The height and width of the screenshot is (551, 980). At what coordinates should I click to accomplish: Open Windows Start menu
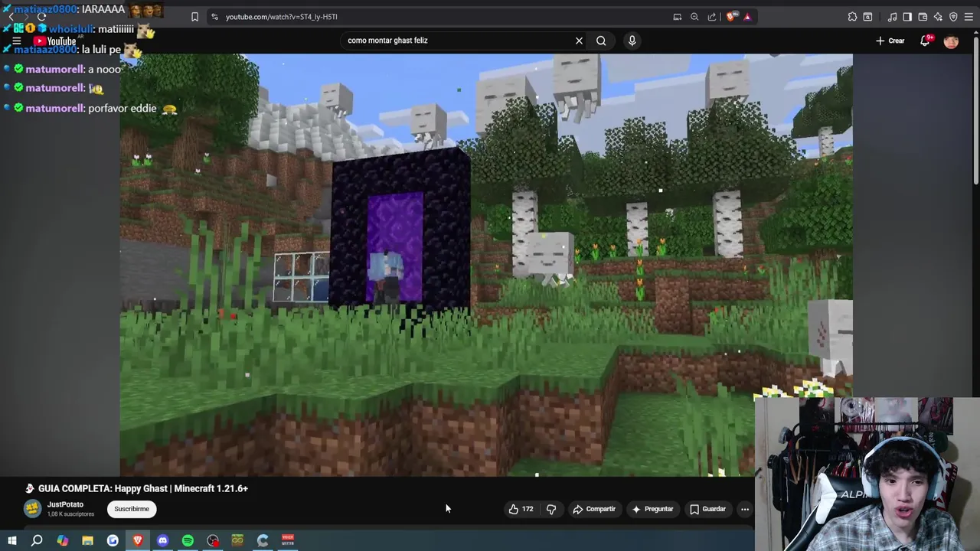11,541
